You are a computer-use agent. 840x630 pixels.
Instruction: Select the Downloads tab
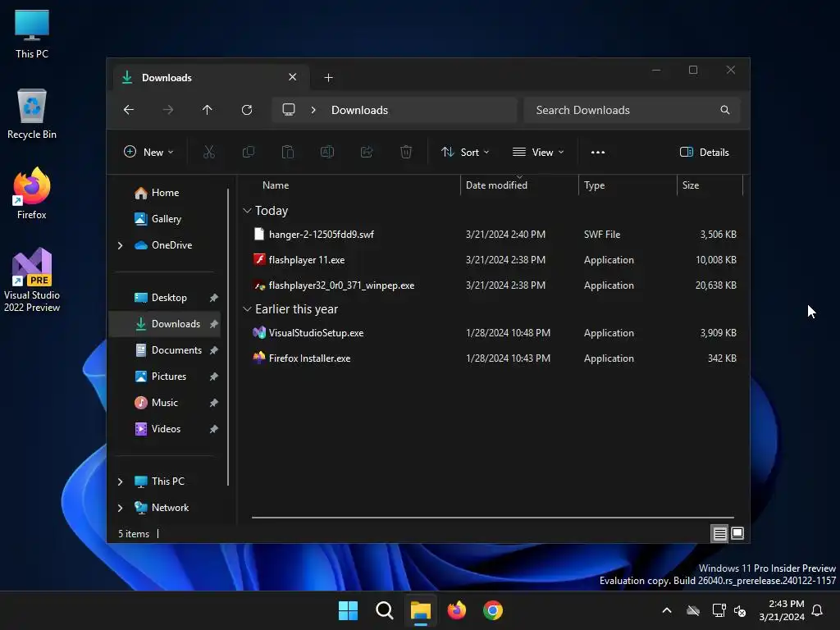[212, 78]
